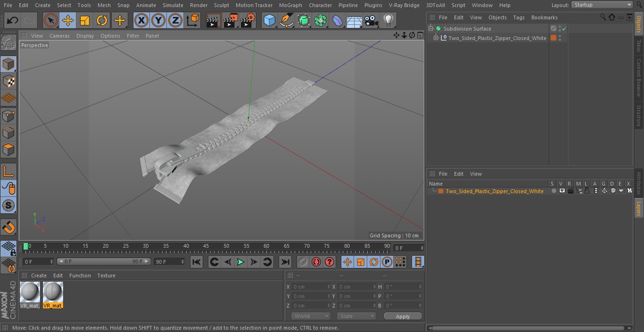Activate the Rotate tool
644x332 pixels.
click(x=102, y=20)
